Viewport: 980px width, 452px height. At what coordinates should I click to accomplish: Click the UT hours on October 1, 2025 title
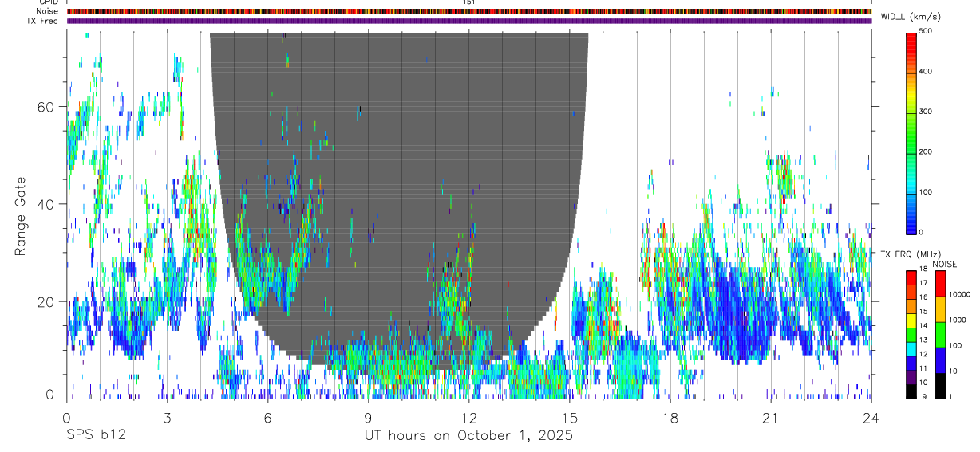pos(468,435)
